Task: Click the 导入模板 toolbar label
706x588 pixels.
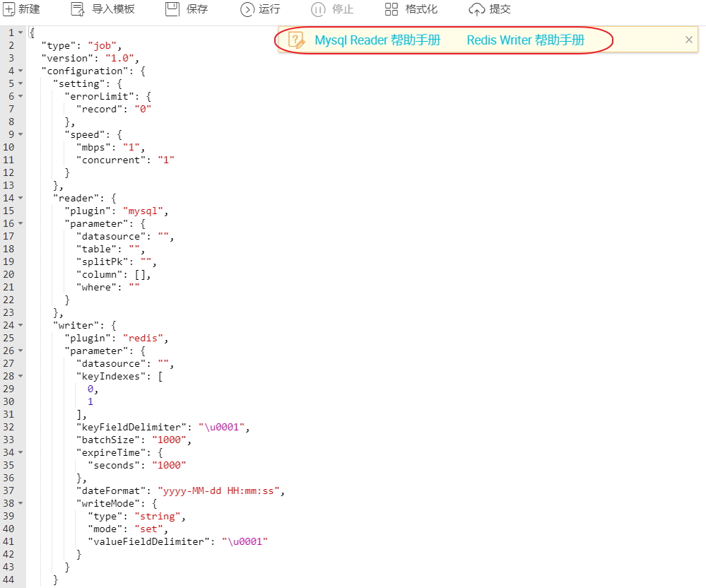Action: [x=113, y=9]
